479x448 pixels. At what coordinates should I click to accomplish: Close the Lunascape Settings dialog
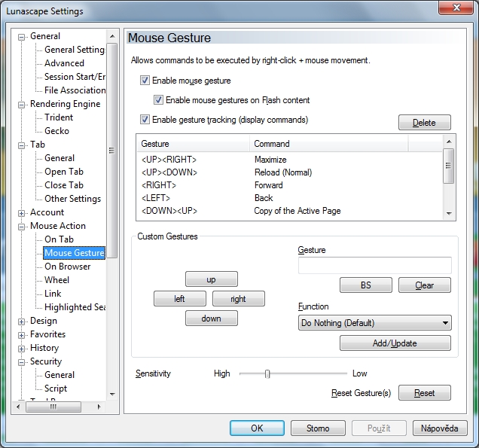click(456, 8)
